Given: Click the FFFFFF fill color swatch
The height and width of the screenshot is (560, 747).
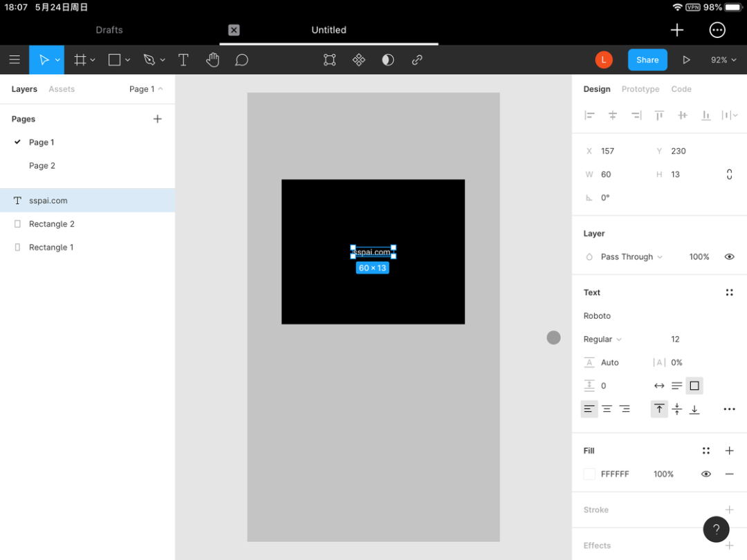Looking at the screenshot, I should (589, 474).
